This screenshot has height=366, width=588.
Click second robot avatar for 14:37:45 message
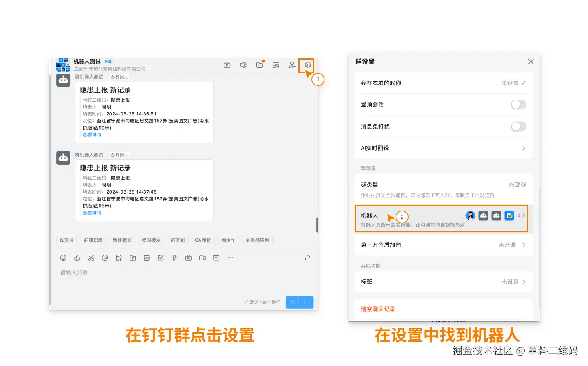[63, 158]
